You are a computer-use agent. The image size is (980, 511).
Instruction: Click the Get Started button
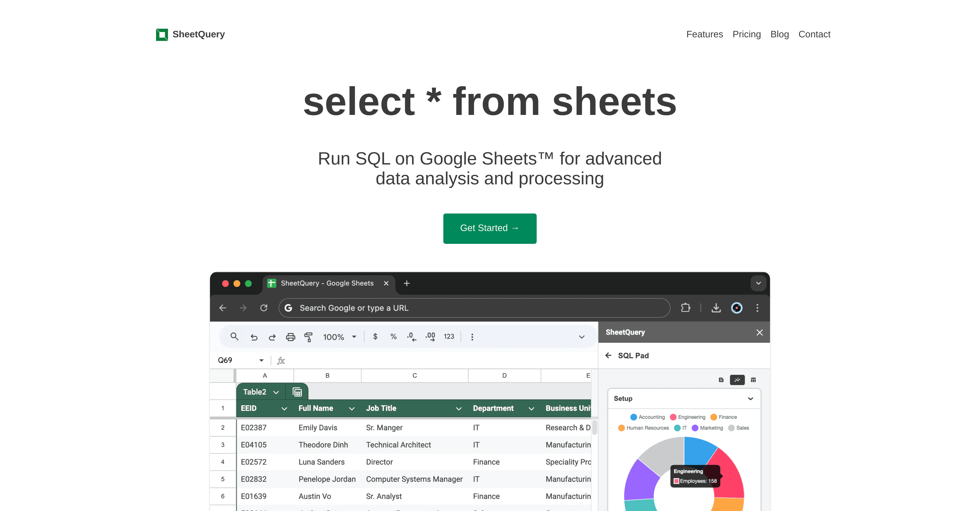pyautogui.click(x=490, y=228)
